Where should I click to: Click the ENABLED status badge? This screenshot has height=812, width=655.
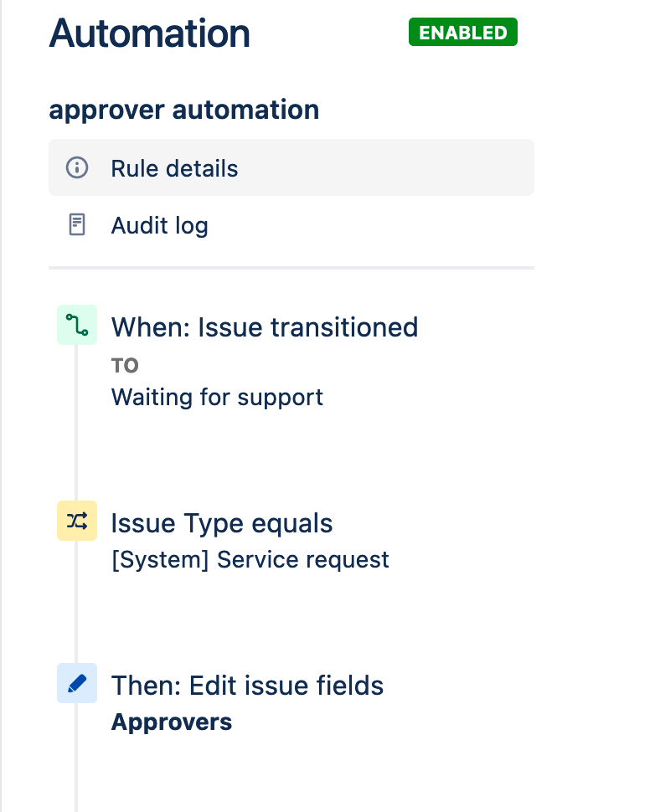[462, 32]
